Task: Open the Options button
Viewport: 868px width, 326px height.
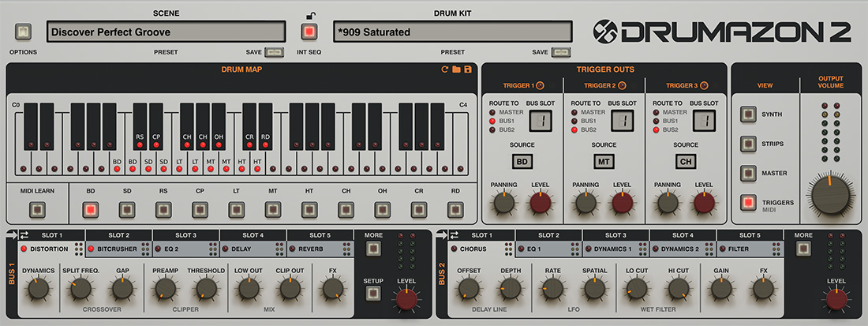Action: click(x=23, y=32)
